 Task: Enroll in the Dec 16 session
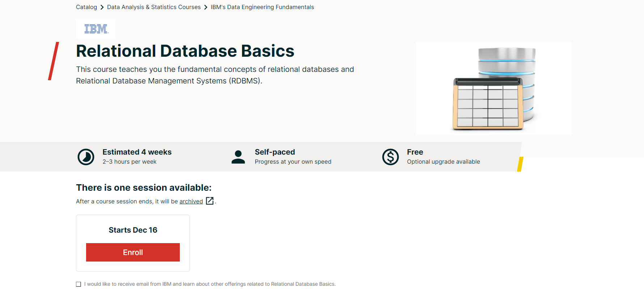[133, 252]
